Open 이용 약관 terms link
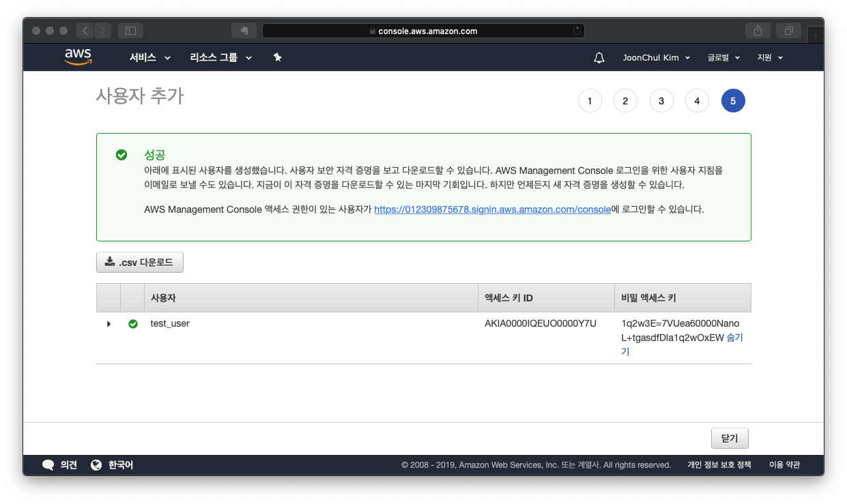This screenshot has height=504, width=847. tap(784, 465)
